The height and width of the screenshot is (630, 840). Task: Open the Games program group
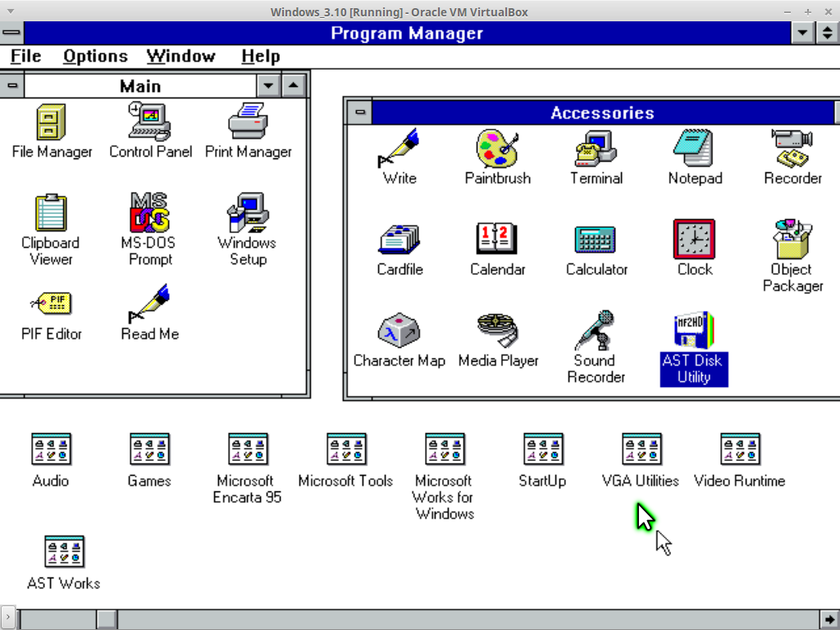click(x=149, y=450)
